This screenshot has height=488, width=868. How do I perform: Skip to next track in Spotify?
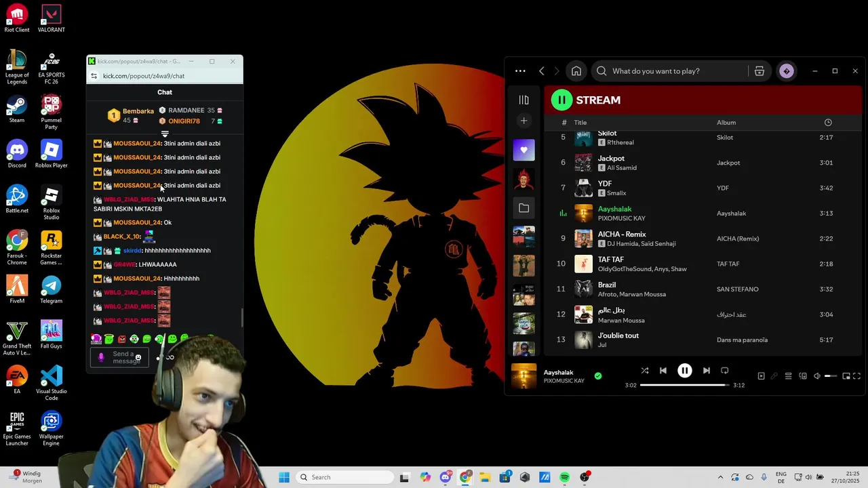tap(707, 371)
